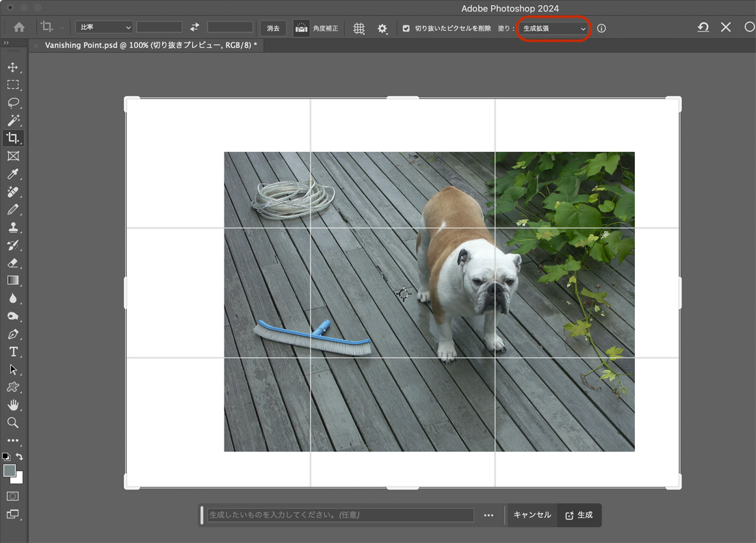Click the Photoshop Home icon
Viewport: 756px width, 543px height.
[x=18, y=28]
